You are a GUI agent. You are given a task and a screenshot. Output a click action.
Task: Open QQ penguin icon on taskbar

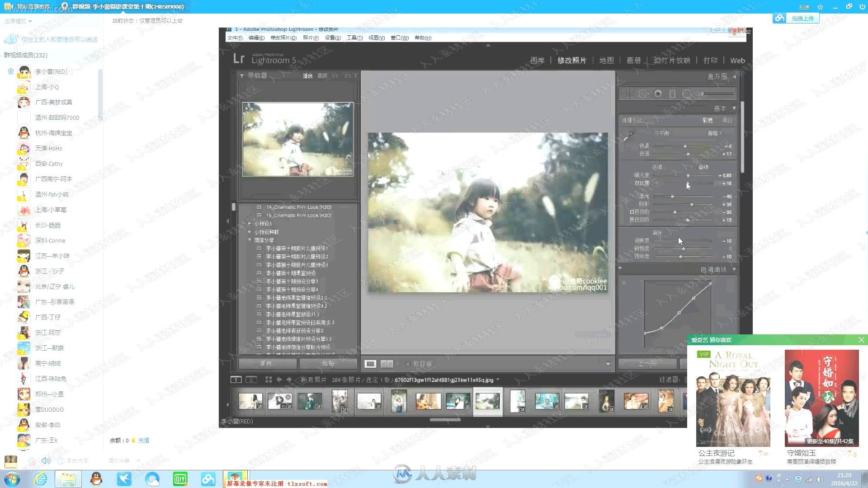[x=96, y=479]
